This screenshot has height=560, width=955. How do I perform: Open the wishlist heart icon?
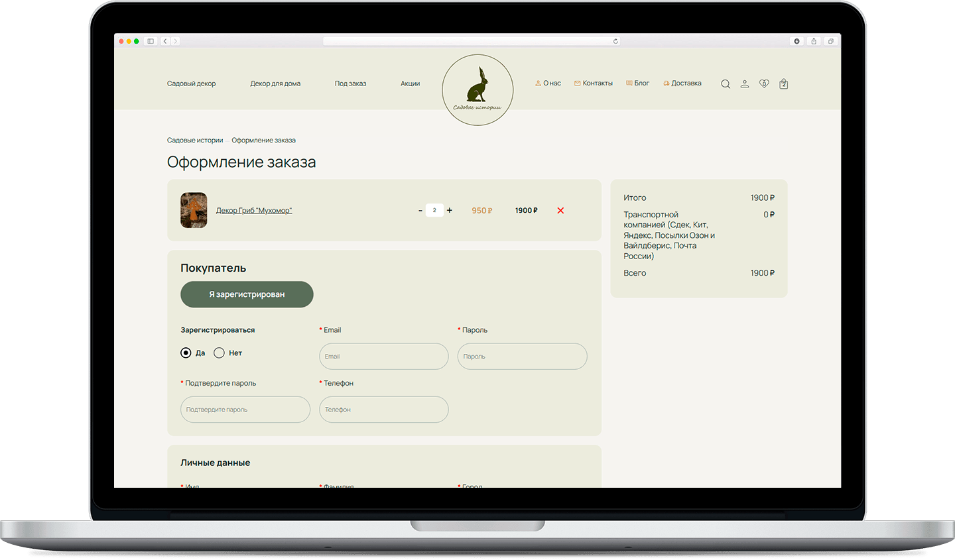point(764,84)
